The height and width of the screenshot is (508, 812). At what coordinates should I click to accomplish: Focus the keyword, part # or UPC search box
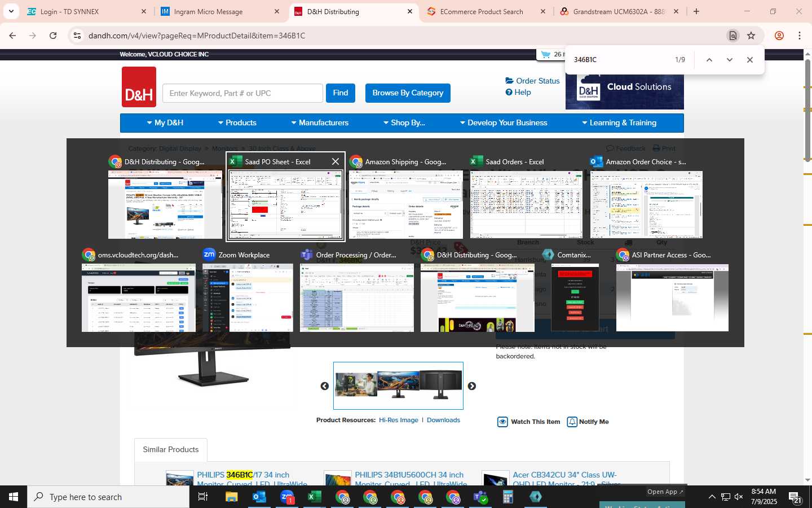[x=242, y=93]
